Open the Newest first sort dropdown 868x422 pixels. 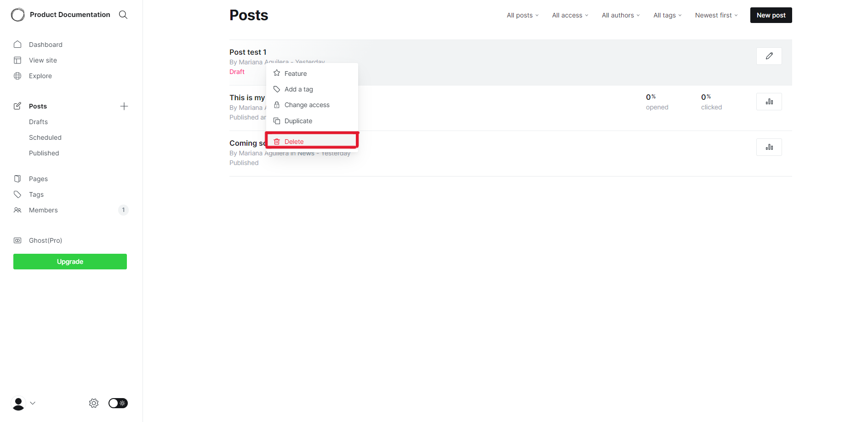tap(716, 15)
